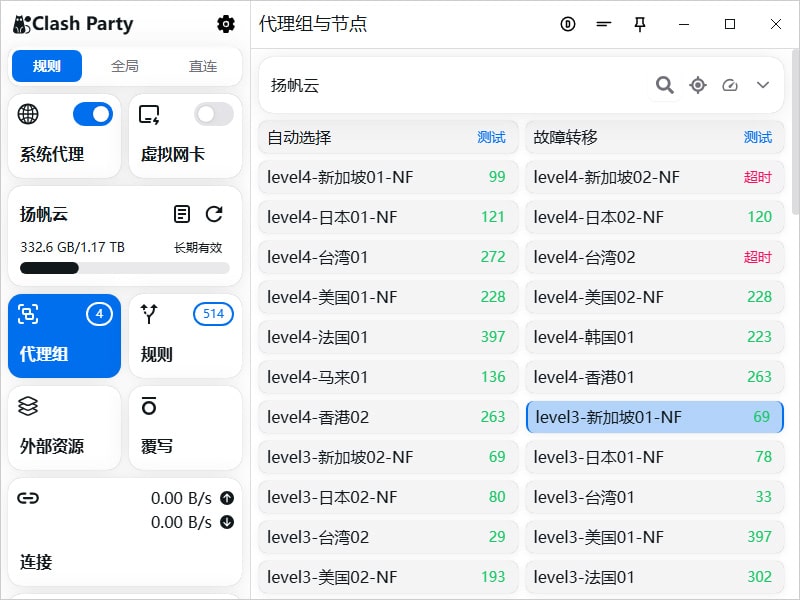800x600 pixels.
Task: Switch proxy mode to 直连
Action: (x=203, y=66)
